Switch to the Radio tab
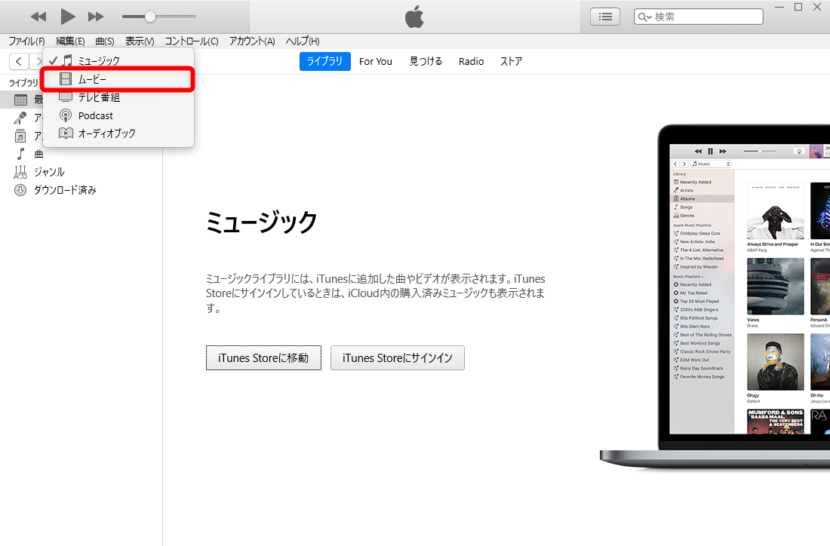Screen dimensions: 830x546 click(x=471, y=61)
